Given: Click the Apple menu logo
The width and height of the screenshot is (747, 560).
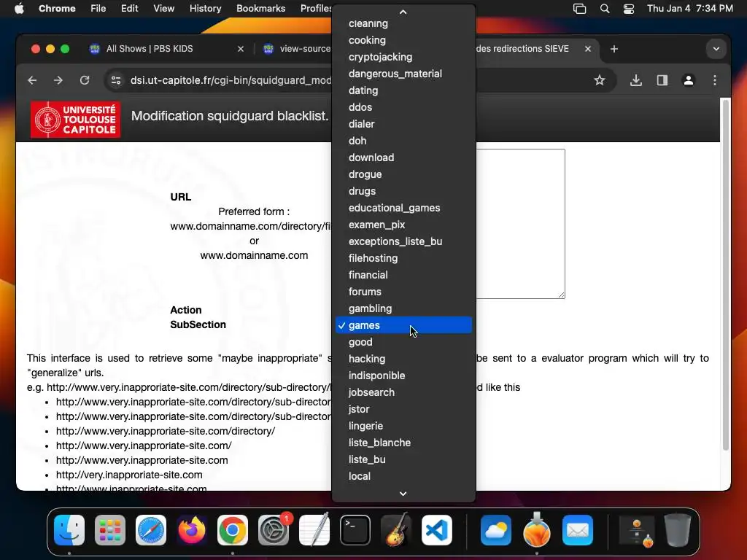Looking at the screenshot, I should pyautogui.click(x=19, y=9).
